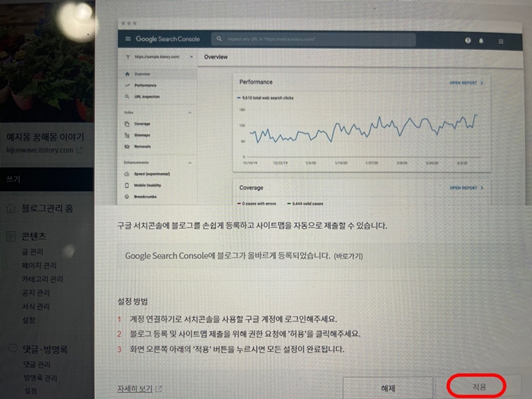This screenshot has width=532, height=399.
Task: Open 서식 관리 in the sidebar
Action: click(x=36, y=306)
